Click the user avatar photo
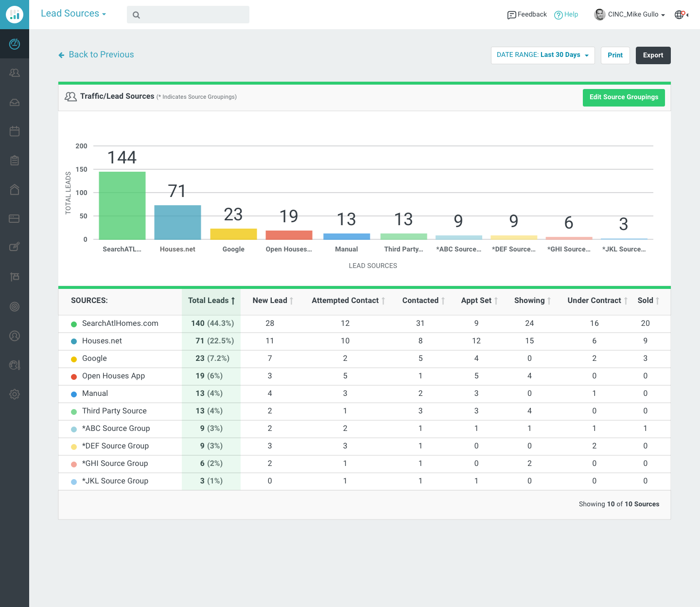 [x=599, y=15]
